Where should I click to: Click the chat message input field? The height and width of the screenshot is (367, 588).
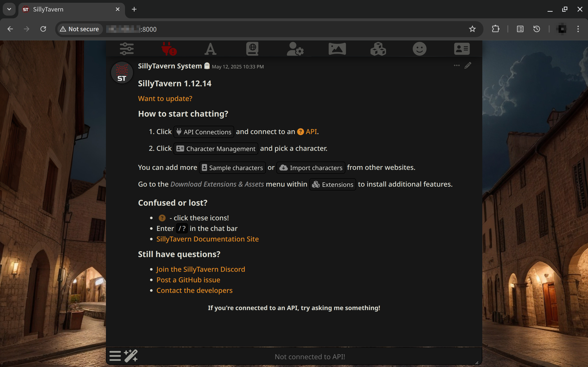point(310,357)
